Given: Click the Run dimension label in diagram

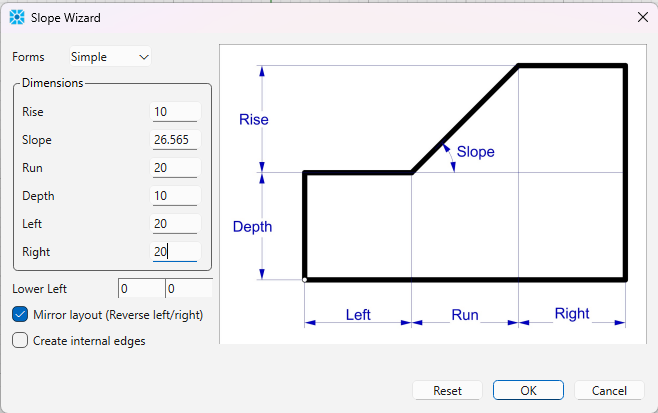Looking at the screenshot, I should coord(464,315).
